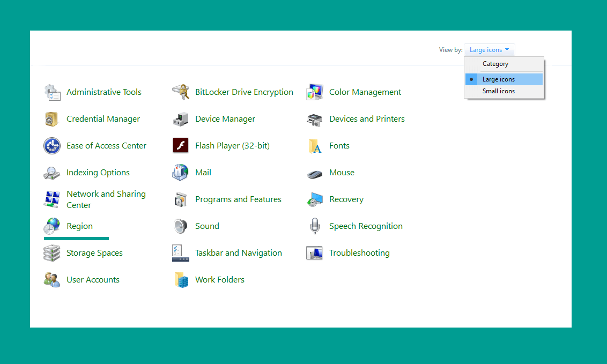Click the Storage Spaces link
Viewport: 607px width, 364px height.
tap(94, 253)
